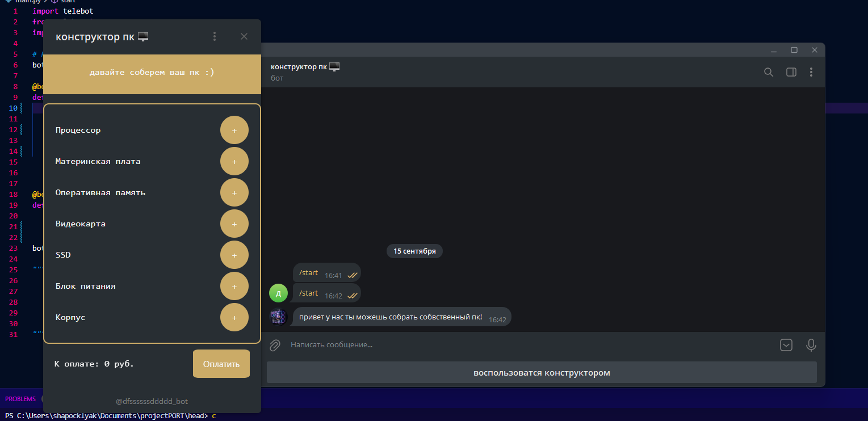Open the bot commands keyboard icon
Screen dimensions: 868x421
786,345
